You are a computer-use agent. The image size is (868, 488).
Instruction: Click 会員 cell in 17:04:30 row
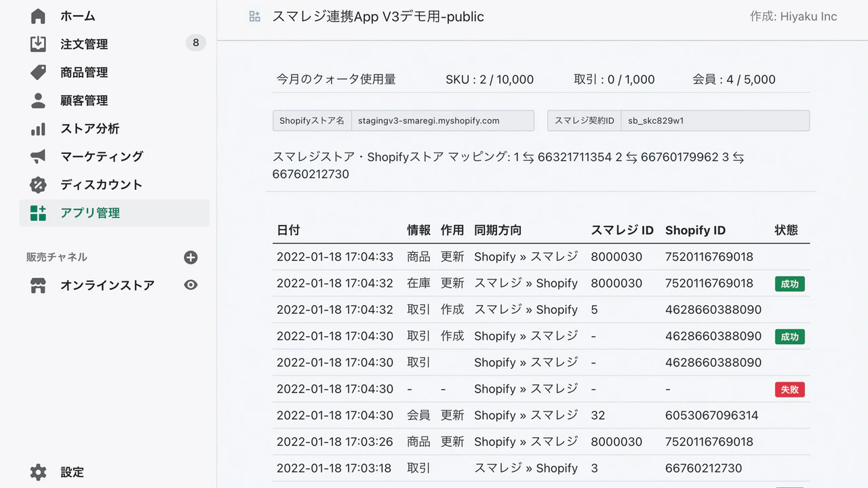[418, 415]
